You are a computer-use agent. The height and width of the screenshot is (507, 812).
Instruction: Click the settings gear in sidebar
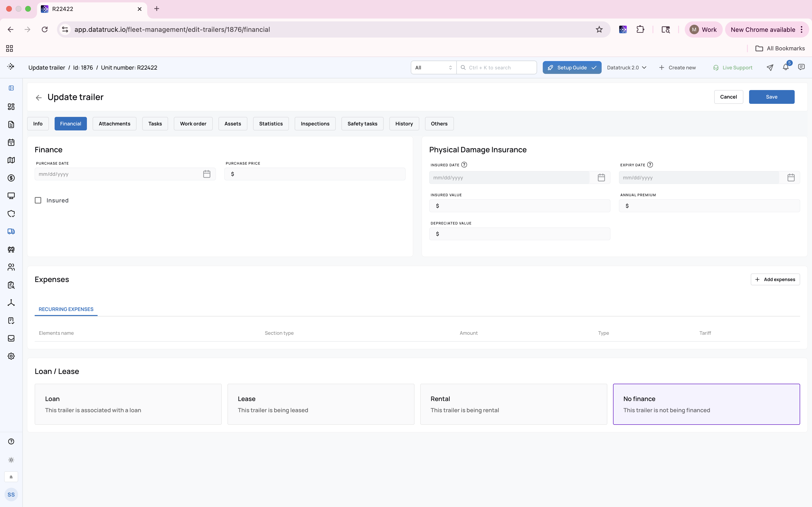(11, 356)
